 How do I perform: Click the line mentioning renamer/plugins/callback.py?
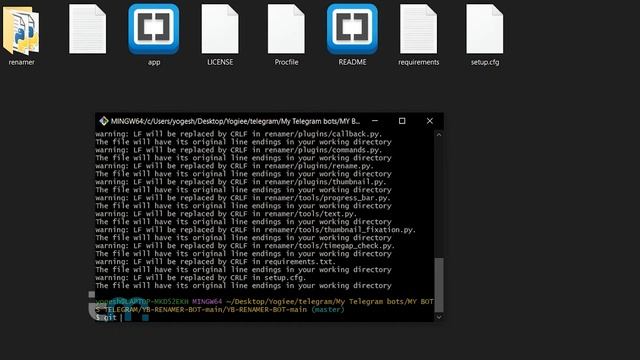point(239,134)
